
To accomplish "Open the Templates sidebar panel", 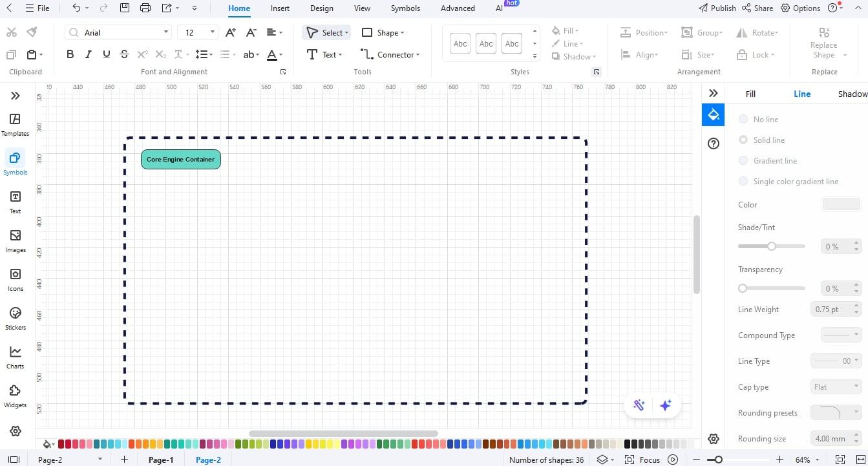I will click(x=16, y=125).
